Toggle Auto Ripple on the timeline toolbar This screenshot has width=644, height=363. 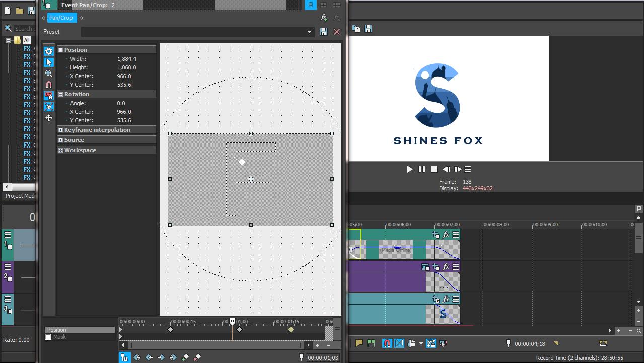411,343
